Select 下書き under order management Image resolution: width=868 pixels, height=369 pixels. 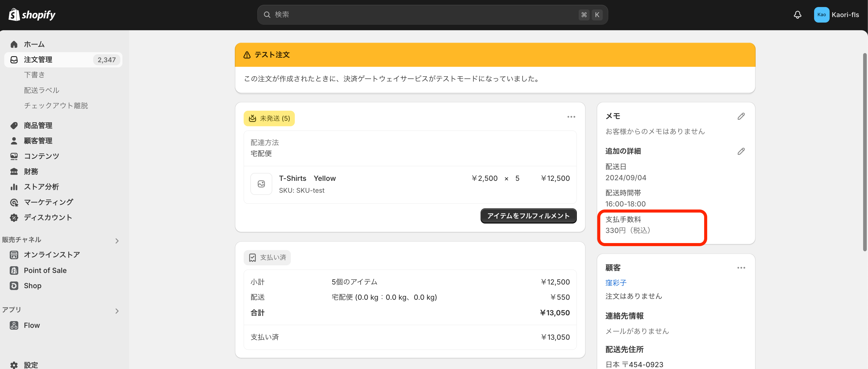[x=34, y=75]
